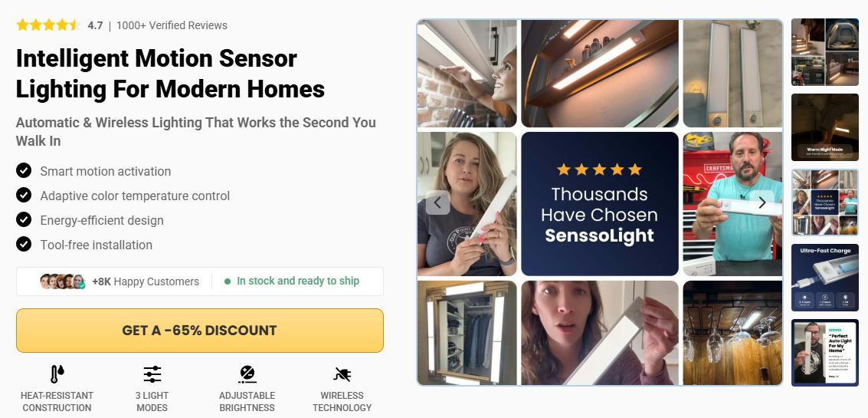868x418 pixels.
Task: Click the star rating icons near 4.7
Action: click(x=48, y=25)
